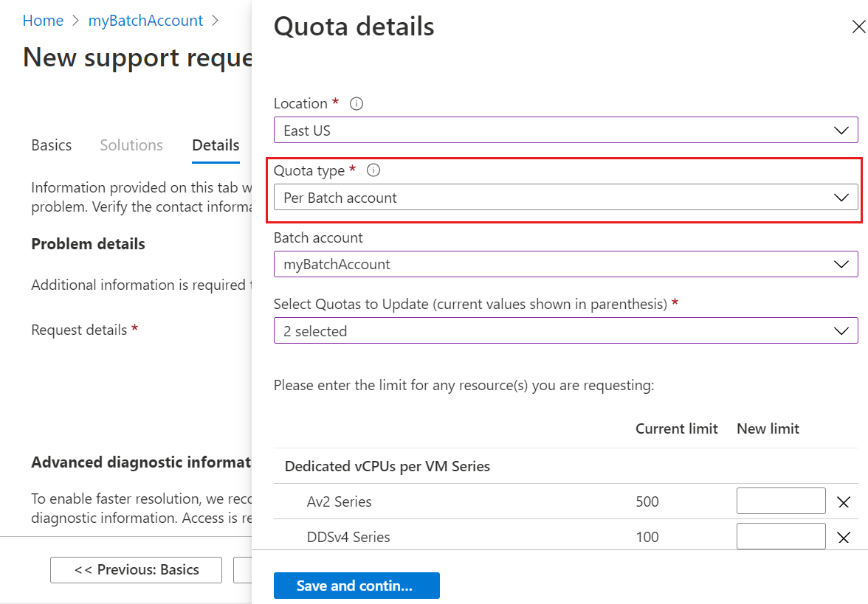Remove the Av2 Series quota row
Screen dimensions: 868x604
843,501
